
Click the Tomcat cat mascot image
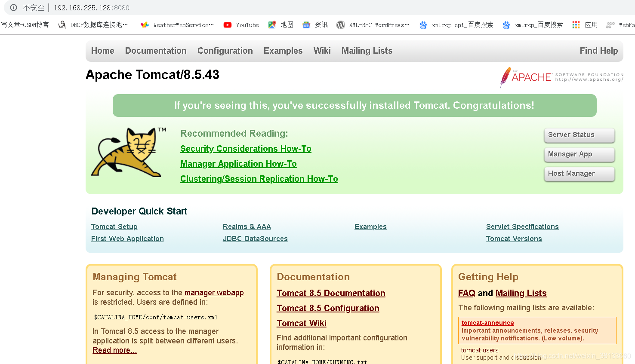click(128, 152)
